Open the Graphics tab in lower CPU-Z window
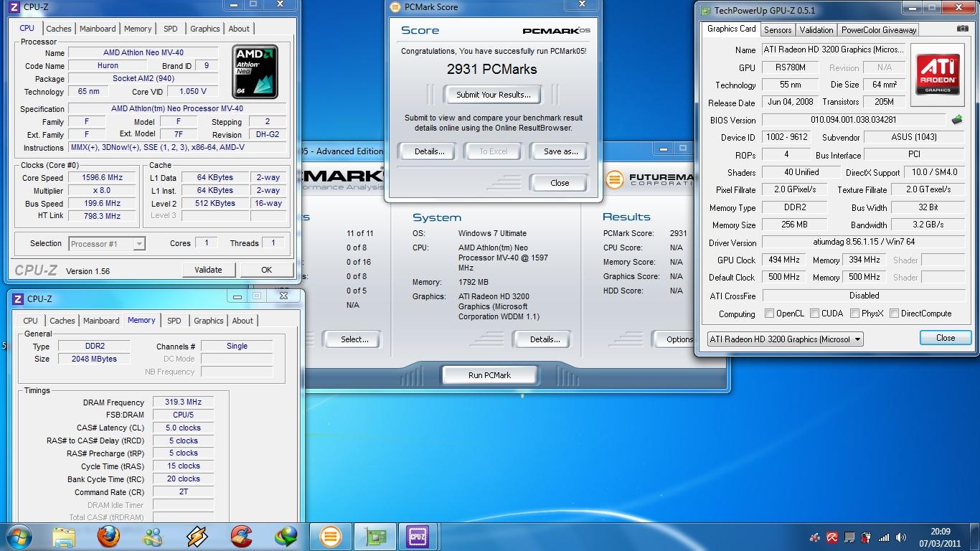Image resolution: width=980 pixels, height=551 pixels. click(209, 321)
